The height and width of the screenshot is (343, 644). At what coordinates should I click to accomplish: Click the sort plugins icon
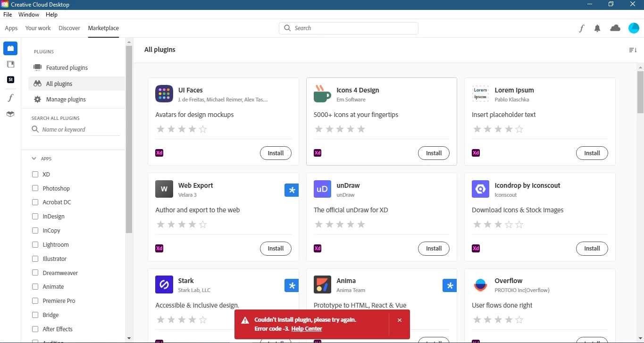(633, 50)
